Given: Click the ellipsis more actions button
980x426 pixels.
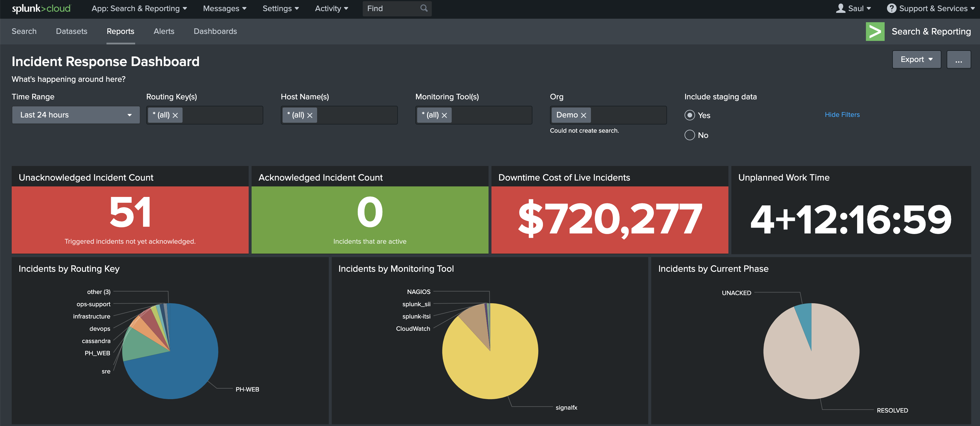Looking at the screenshot, I should click(x=958, y=60).
